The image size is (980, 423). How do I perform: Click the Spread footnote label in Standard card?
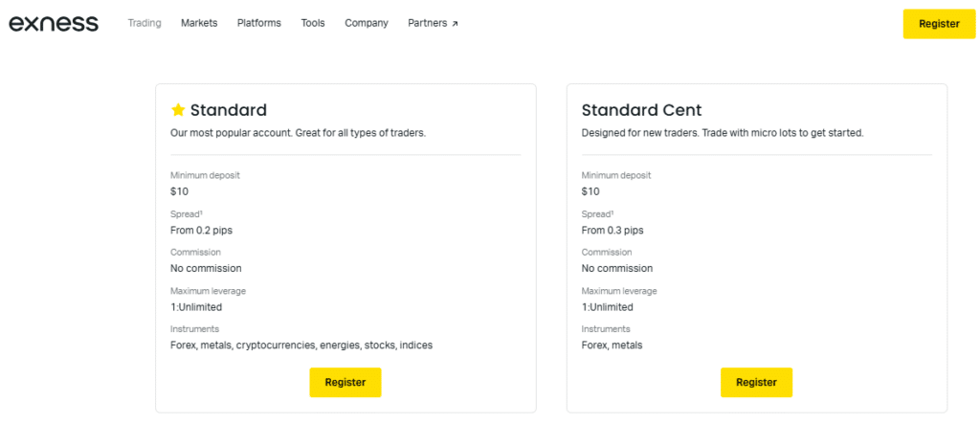(x=187, y=213)
